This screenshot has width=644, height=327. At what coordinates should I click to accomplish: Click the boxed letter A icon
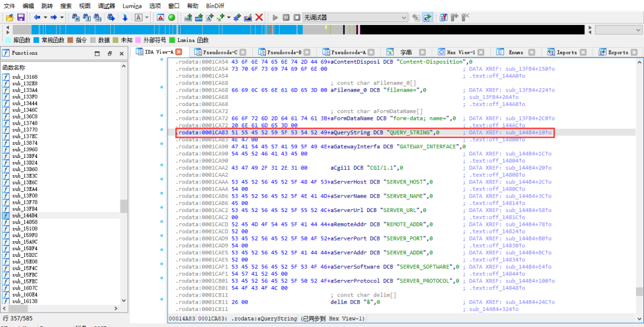139,18
